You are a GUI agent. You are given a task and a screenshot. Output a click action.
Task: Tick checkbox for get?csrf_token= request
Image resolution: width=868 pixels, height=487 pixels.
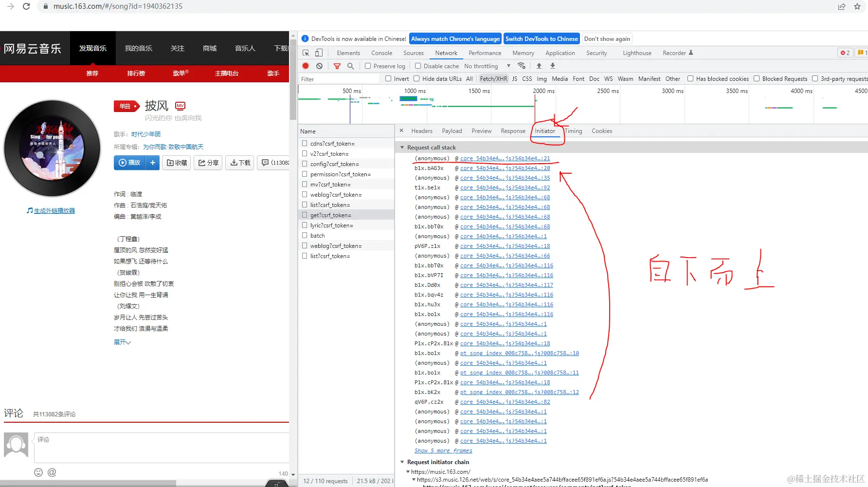pyautogui.click(x=305, y=215)
